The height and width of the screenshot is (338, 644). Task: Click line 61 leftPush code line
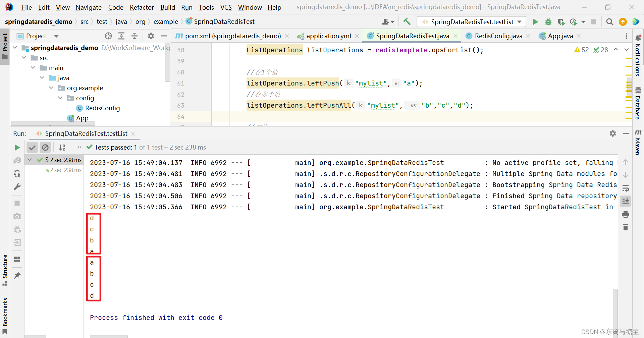[x=334, y=83]
